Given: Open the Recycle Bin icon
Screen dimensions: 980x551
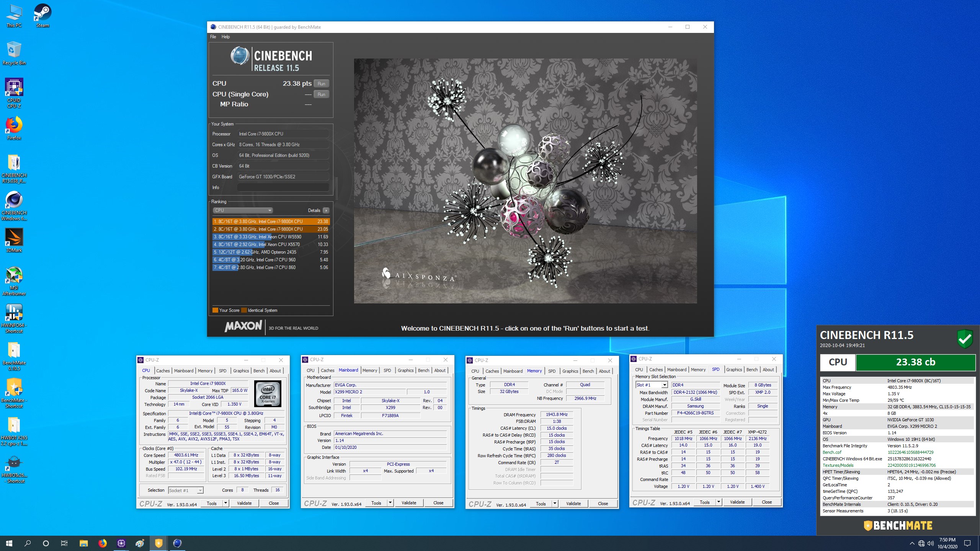Looking at the screenshot, I should click(14, 54).
